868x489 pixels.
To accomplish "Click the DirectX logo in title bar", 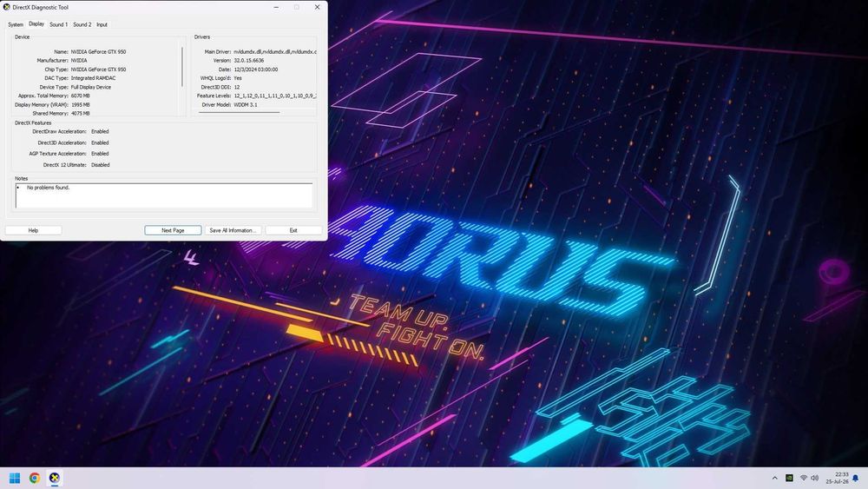I will pyautogui.click(x=7, y=7).
